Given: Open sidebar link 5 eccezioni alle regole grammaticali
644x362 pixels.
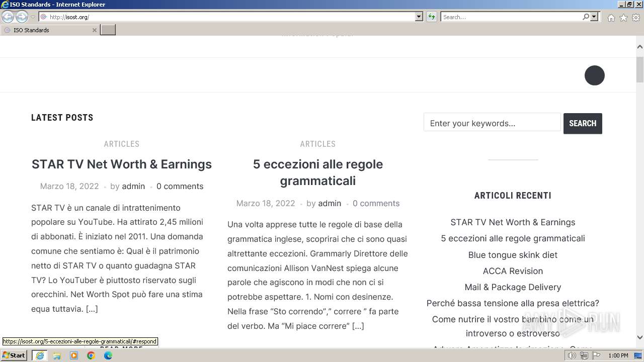Looking at the screenshot, I should (513, 238).
